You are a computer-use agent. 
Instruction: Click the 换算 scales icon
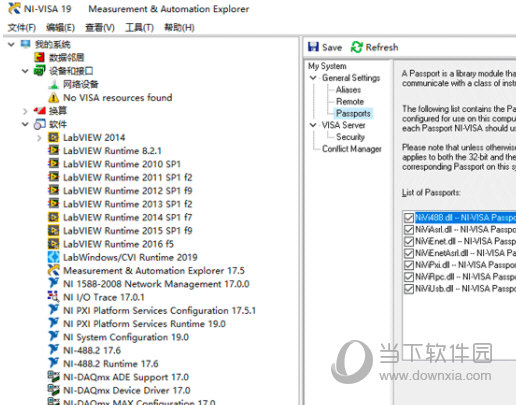coord(39,111)
